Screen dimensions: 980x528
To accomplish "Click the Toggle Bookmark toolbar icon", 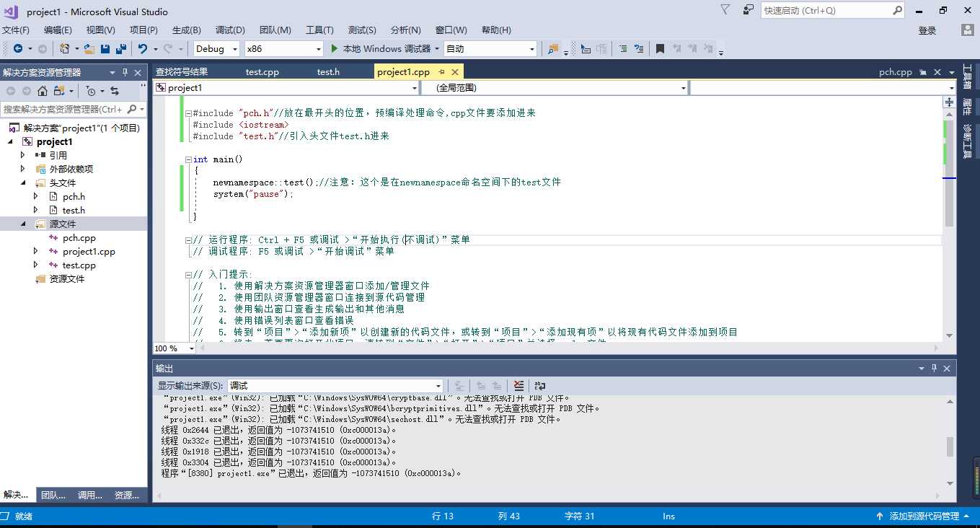I will [x=660, y=48].
